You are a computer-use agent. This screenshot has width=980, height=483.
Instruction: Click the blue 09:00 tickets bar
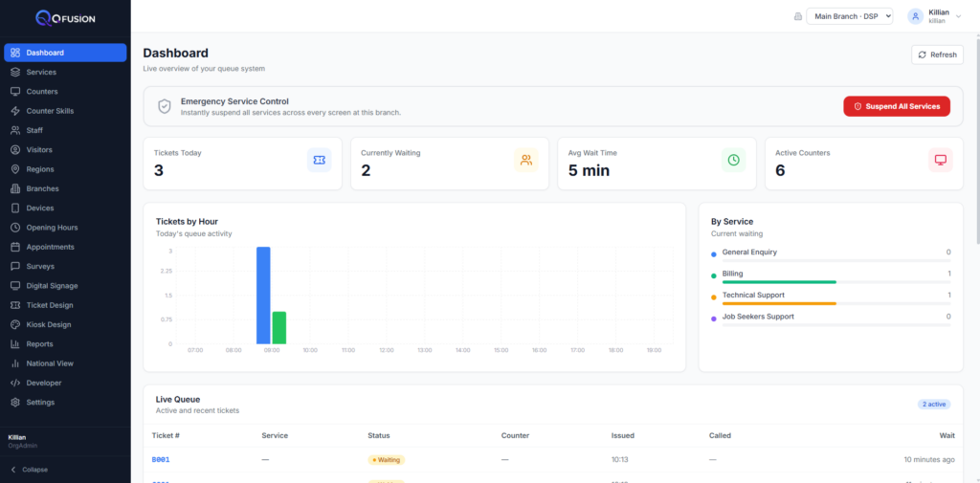pos(263,296)
